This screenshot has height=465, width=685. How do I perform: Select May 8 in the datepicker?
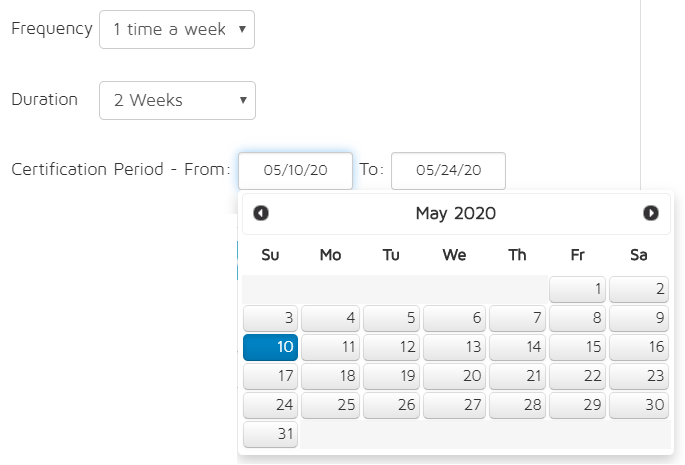click(578, 319)
